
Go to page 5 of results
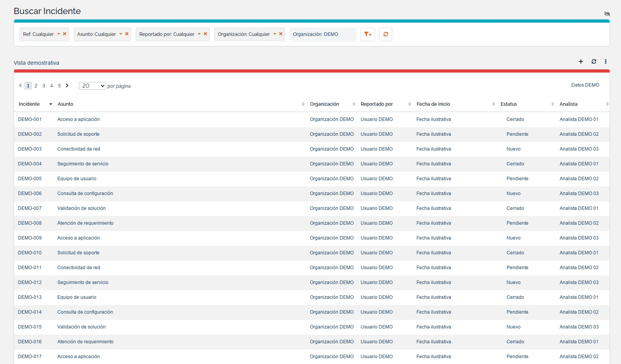click(59, 86)
